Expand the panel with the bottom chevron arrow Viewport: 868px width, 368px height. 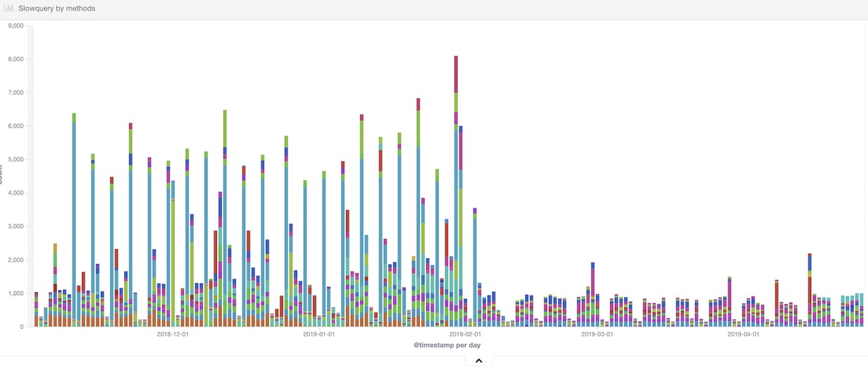[478, 361]
